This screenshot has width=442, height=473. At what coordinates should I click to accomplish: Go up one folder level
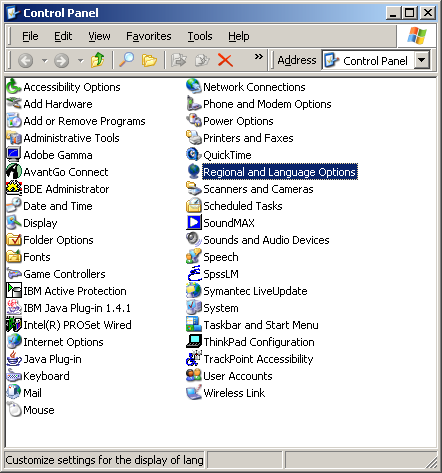click(x=98, y=60)
